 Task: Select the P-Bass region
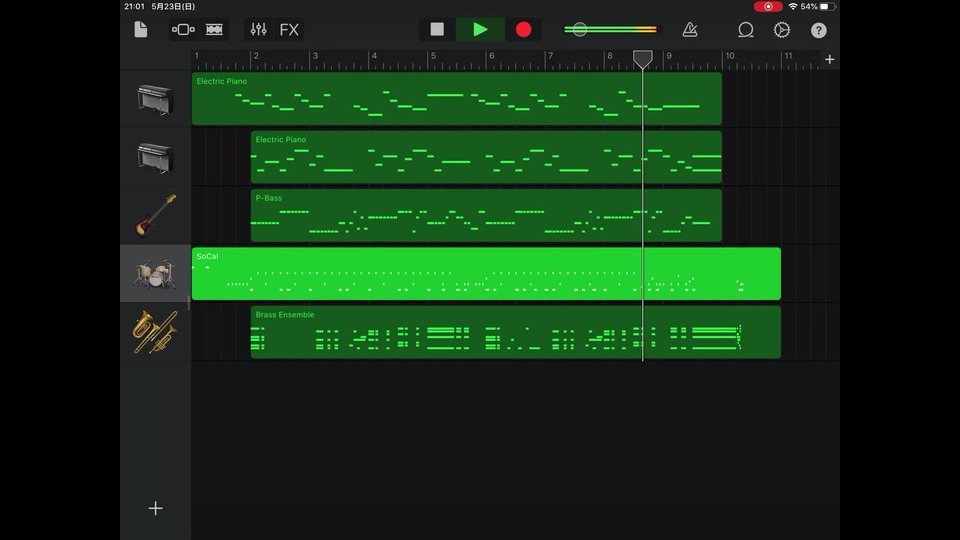tap(486, 216)
